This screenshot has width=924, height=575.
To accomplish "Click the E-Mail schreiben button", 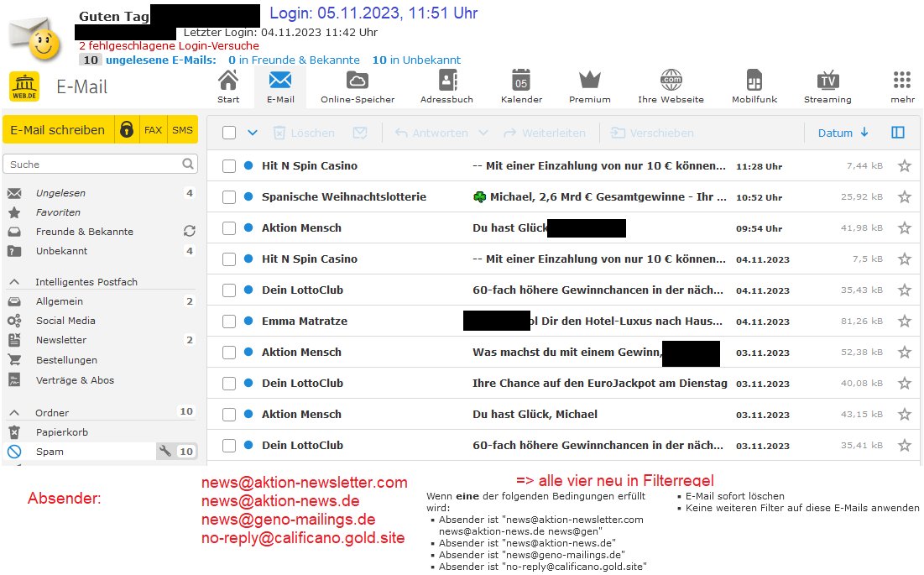I will tap(58, 129).
